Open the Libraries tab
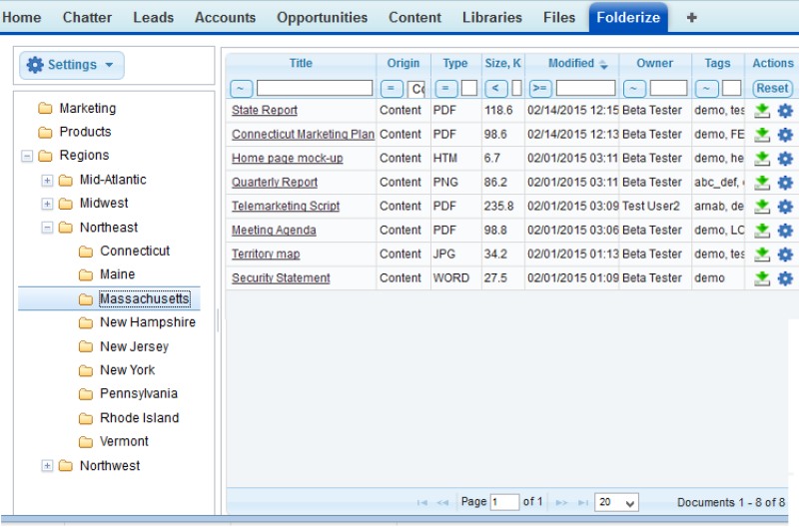 pyautogui.click(x=491, y=17)
